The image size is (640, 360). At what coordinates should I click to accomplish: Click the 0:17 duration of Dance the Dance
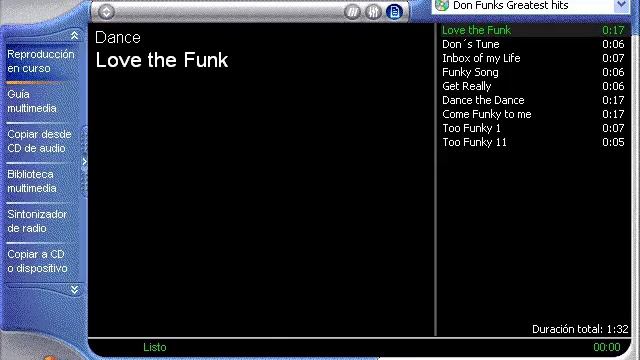[613, 100]
